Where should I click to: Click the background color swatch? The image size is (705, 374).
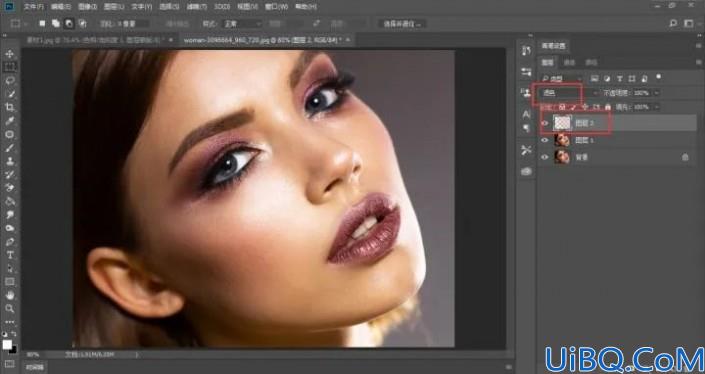(14, 350)
